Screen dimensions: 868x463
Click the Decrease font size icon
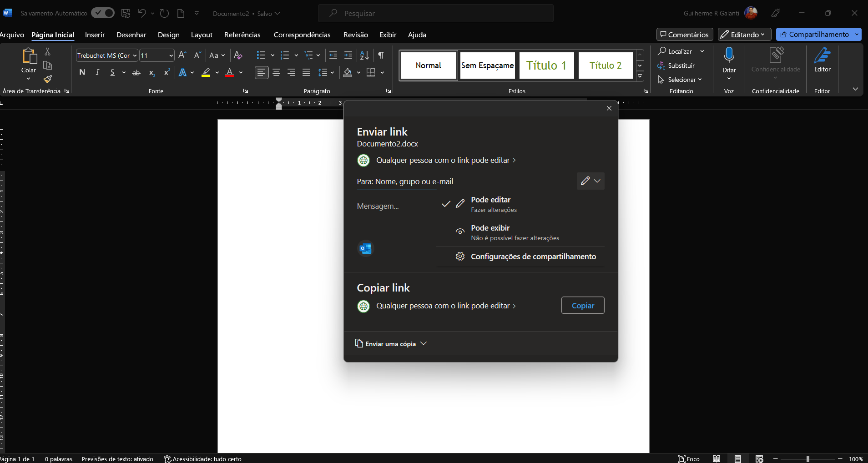(x=197, y=55)
